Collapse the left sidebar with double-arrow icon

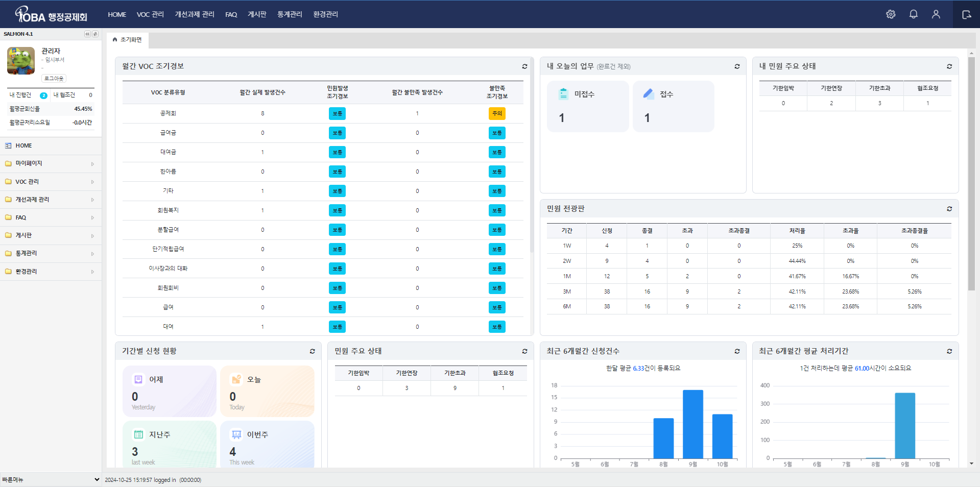click(x=87, y=34)
